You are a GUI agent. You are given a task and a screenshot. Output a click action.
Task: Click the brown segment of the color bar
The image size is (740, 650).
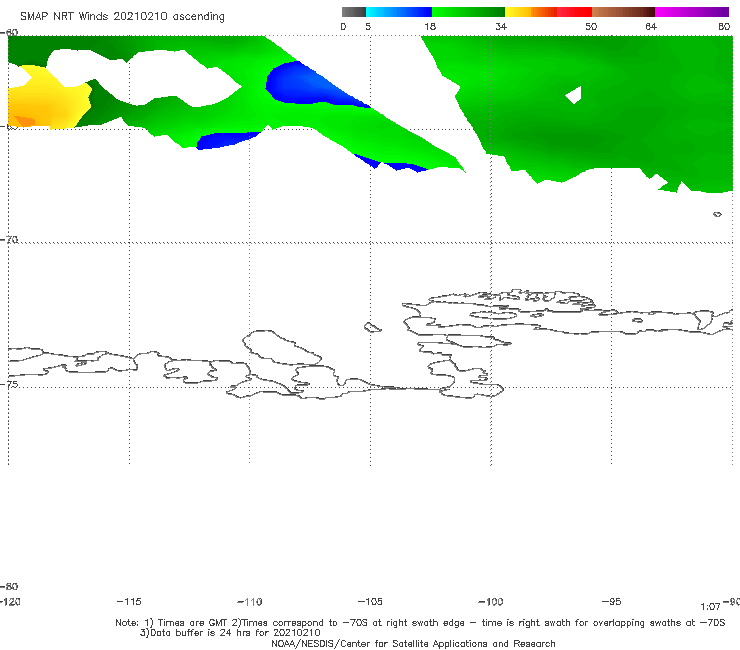tap(623, 12)
